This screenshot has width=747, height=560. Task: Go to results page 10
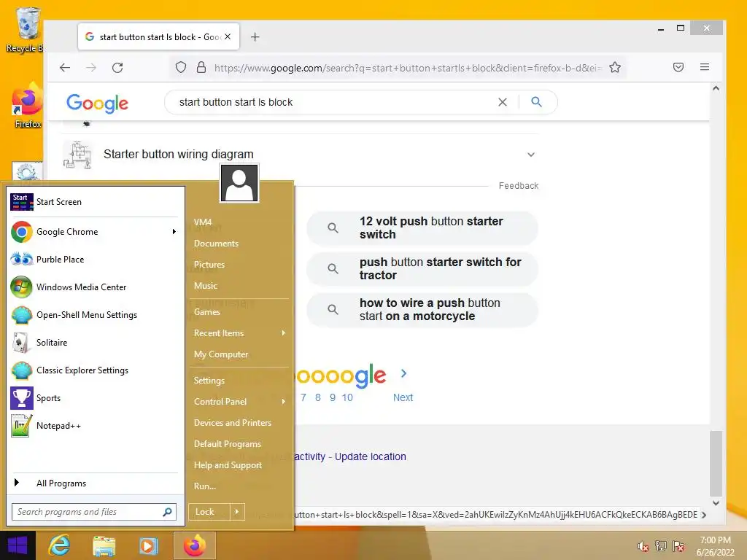pos(347,397)
